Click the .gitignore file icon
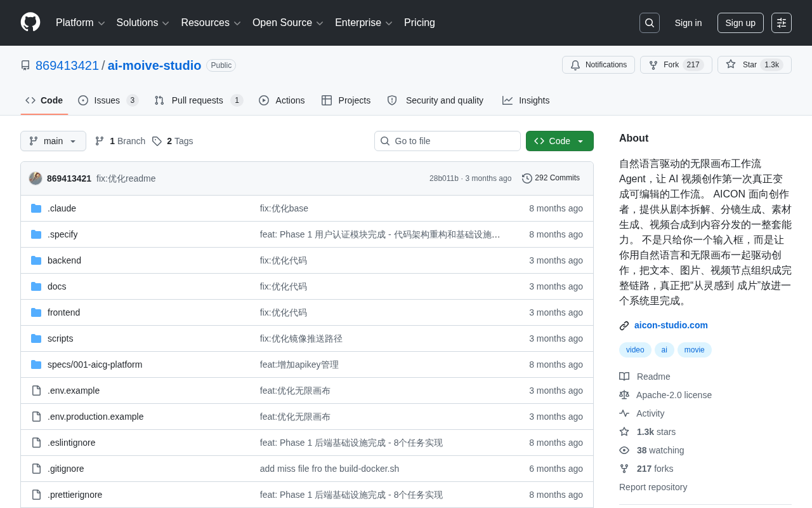Viewport: 812px width, 508px height. [x=36, y=469]
